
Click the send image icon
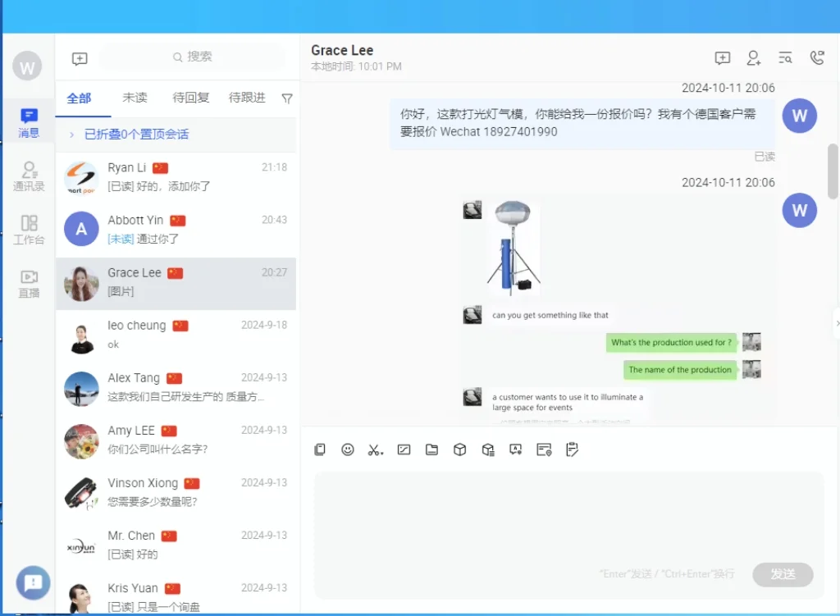coord(404,449)
